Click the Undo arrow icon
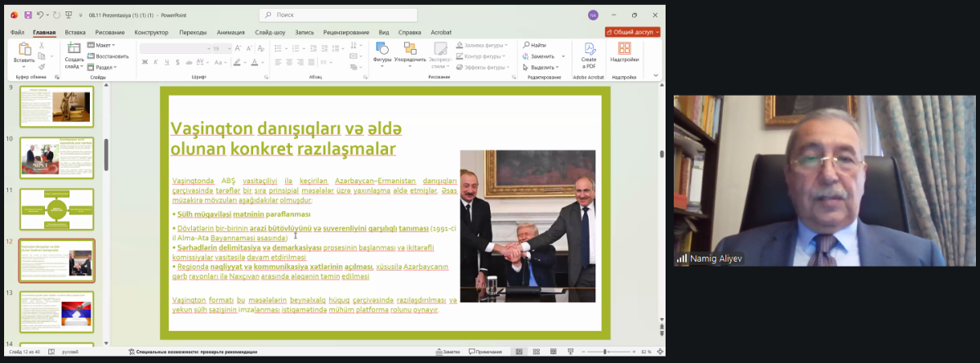 pyautogui.click(x=42, y=15)
